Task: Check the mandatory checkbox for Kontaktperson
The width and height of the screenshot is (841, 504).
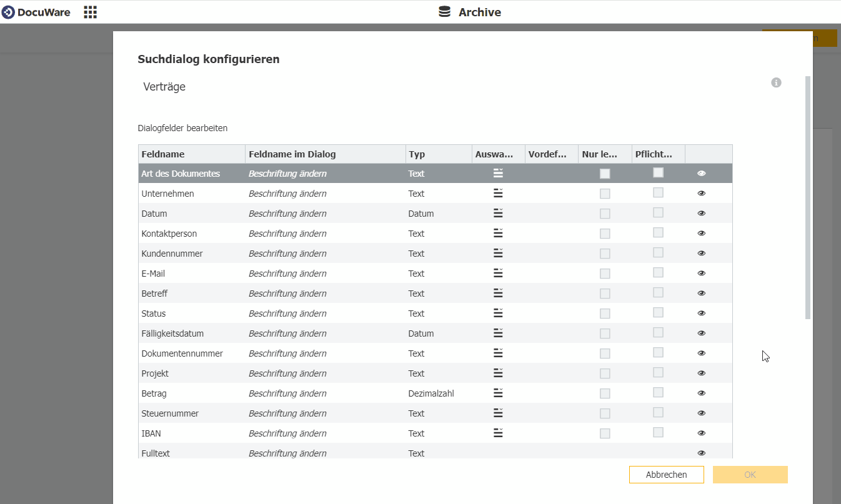Action: tap(658, 233)
